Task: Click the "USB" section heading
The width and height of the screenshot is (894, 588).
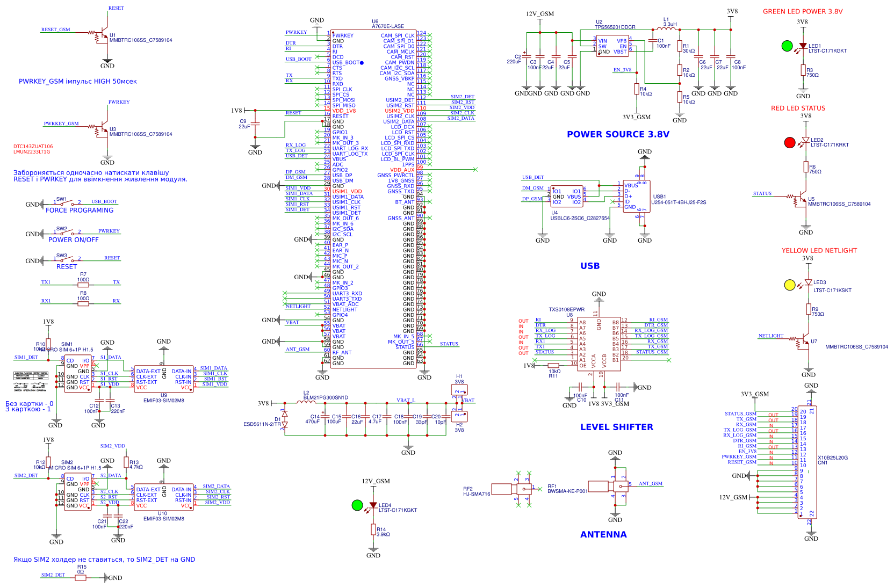Action: [x=590, y=266]
